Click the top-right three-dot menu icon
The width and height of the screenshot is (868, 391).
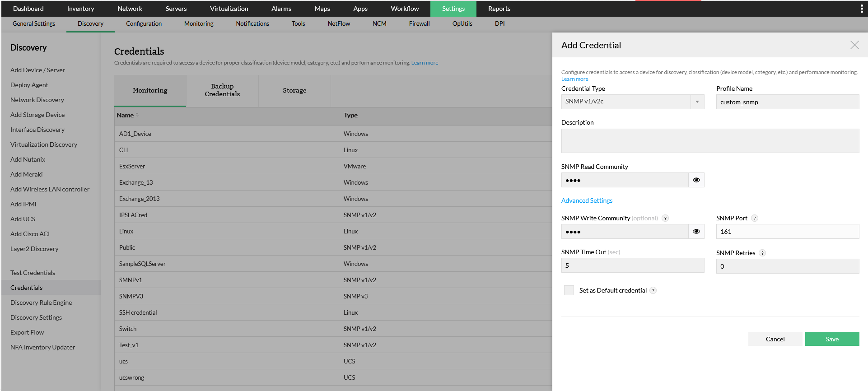[862, 9]
